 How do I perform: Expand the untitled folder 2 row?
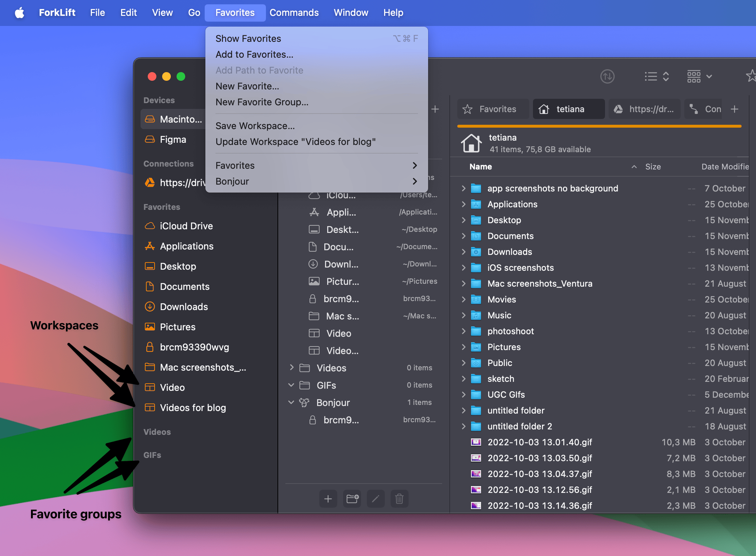click(x=464, y=426)
